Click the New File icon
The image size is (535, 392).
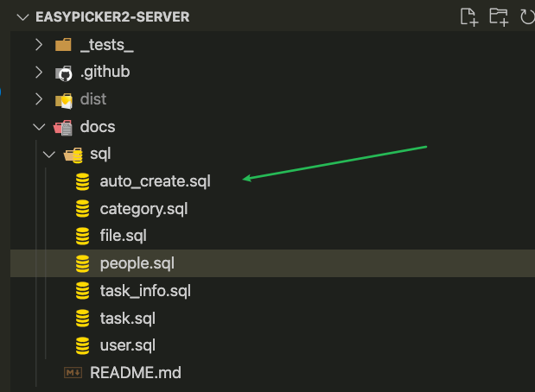(469, 16)
